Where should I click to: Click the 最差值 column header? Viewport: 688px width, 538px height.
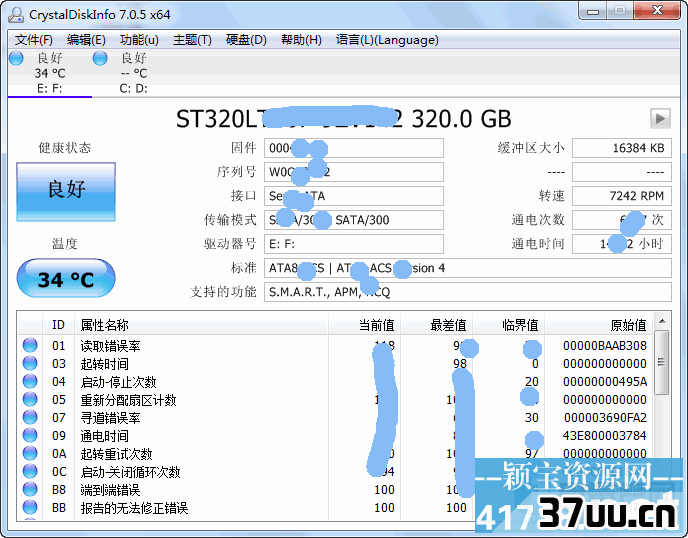tap(437, 325)
